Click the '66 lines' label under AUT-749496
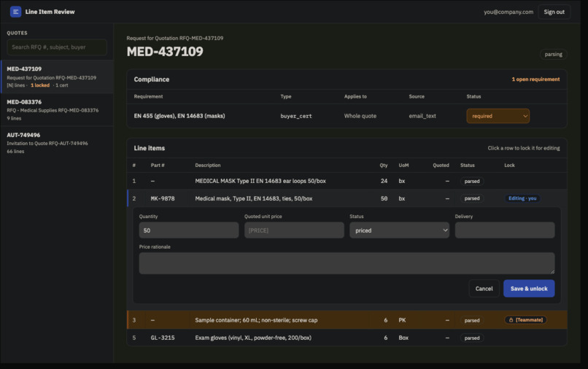 tap(15, 151)
